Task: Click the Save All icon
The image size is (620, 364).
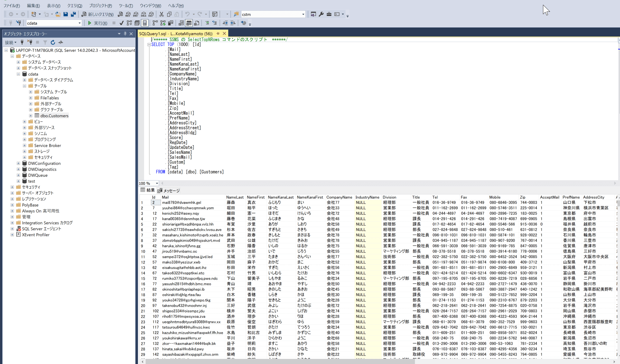Action: click(73, 14)
